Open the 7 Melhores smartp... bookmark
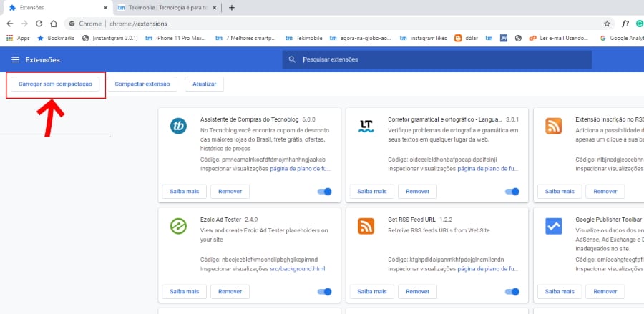 coord(246,38)
